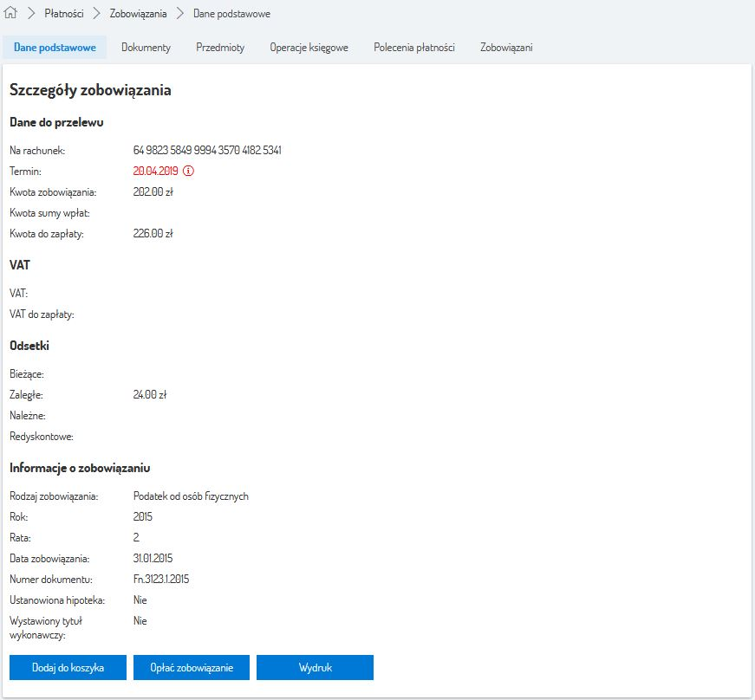Click the Opłać zobowiązanie button

click(192, 668)
